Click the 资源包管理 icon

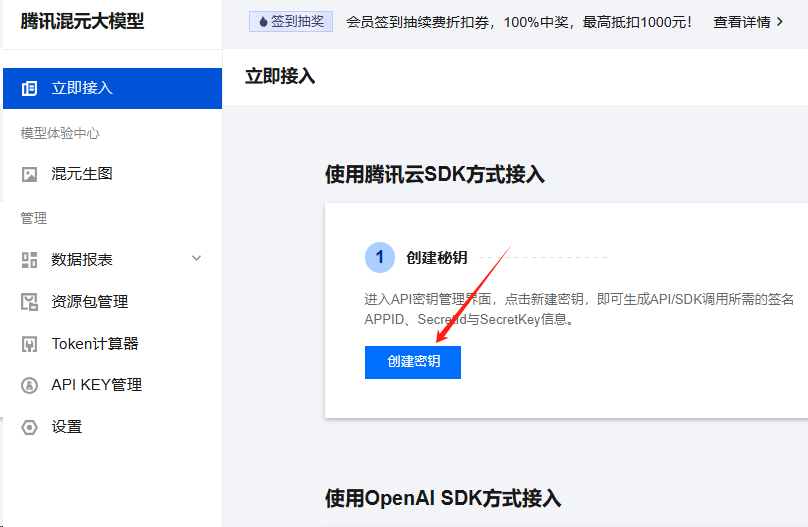[x=29, y=302]
